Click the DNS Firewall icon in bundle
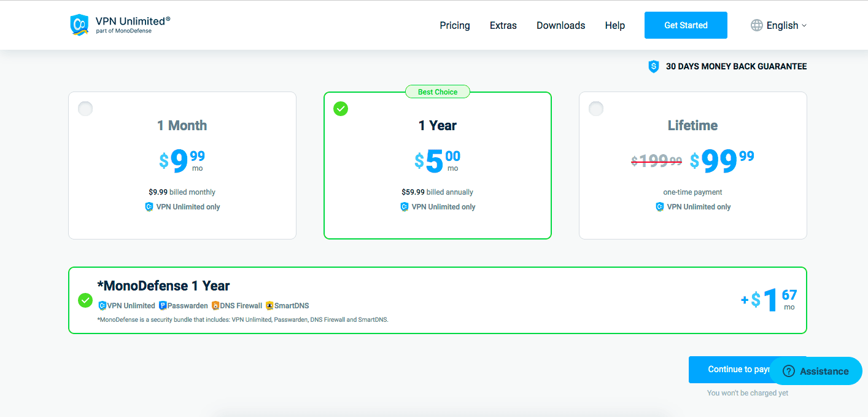The image size is (868, 417). 215,305
